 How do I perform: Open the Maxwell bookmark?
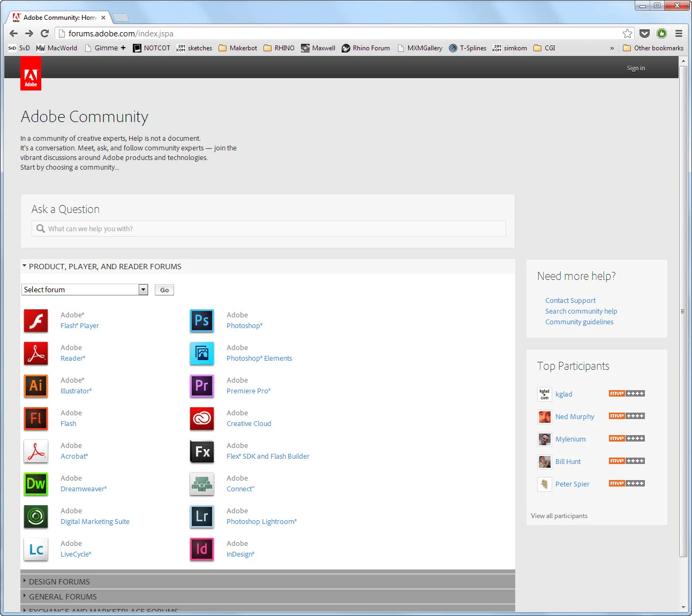[x=318, y=48]
